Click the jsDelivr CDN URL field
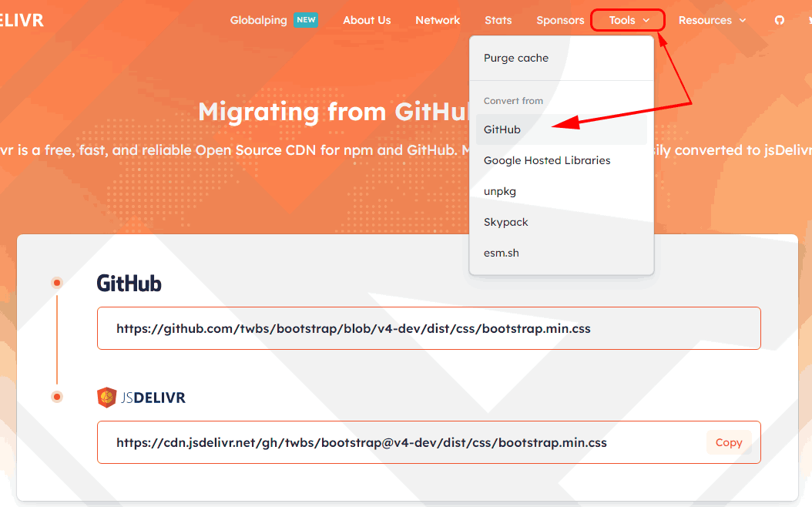The height and width of the screenshot is (507, 812). (429, 442)
